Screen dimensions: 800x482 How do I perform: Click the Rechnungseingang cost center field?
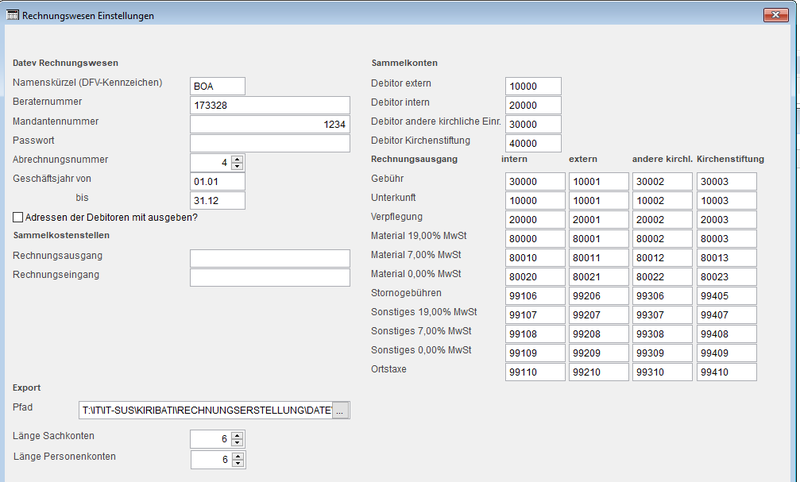coord(270,277)
